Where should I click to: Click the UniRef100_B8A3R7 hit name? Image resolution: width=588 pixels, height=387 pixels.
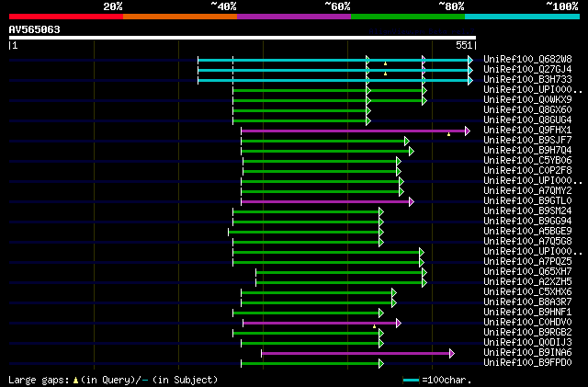[527, 302]
